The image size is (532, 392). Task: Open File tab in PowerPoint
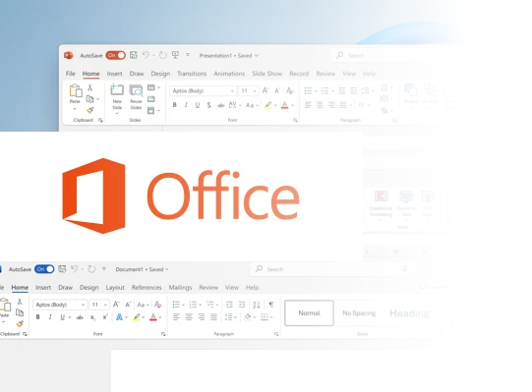[x=71, y=74]
